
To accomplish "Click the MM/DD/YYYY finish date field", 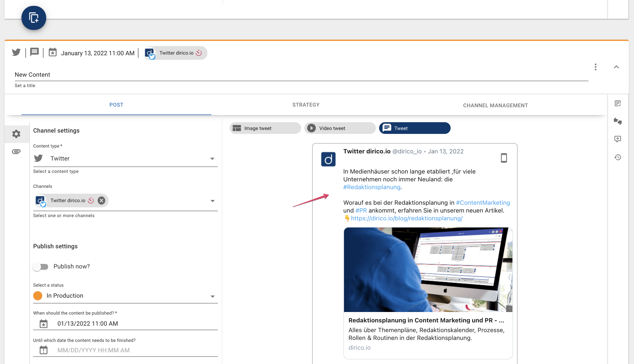I will pyautogui.click(x=125, y=350).
